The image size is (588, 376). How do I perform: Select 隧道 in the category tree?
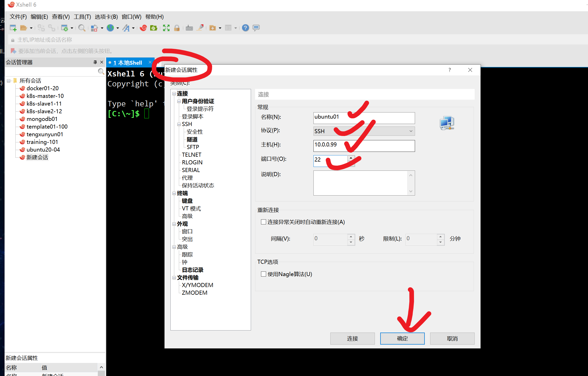(192, 140)
